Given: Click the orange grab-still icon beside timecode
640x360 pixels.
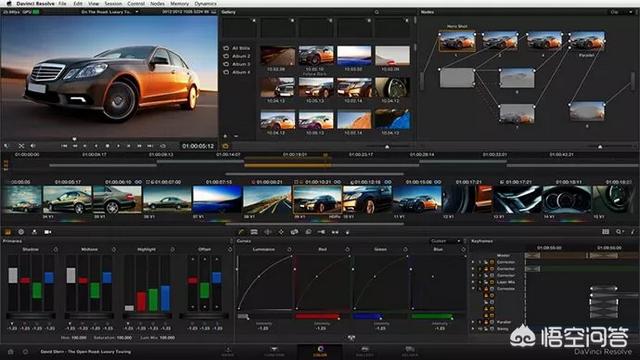Looking at the screenshot, I should coord(225,146).
